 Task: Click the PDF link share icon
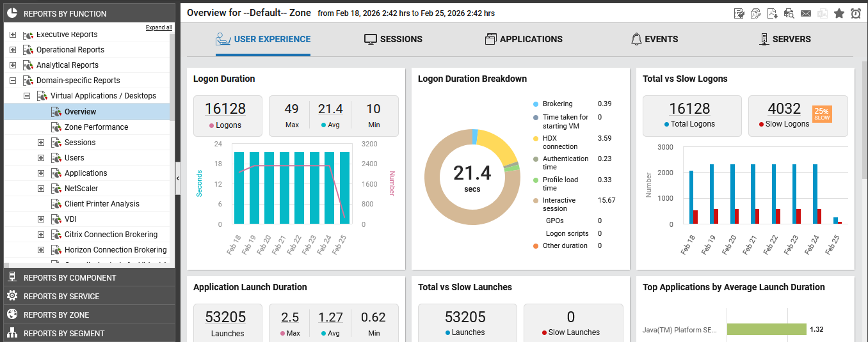756,13
